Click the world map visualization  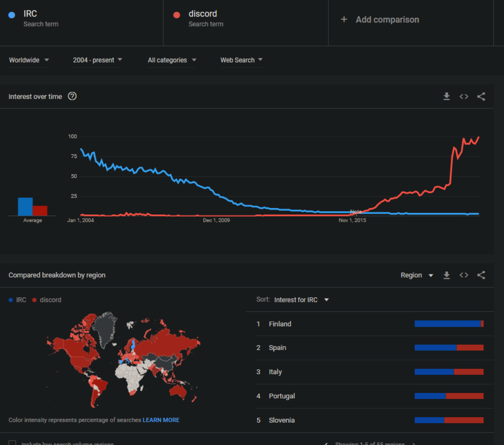(x=124, y=359)
